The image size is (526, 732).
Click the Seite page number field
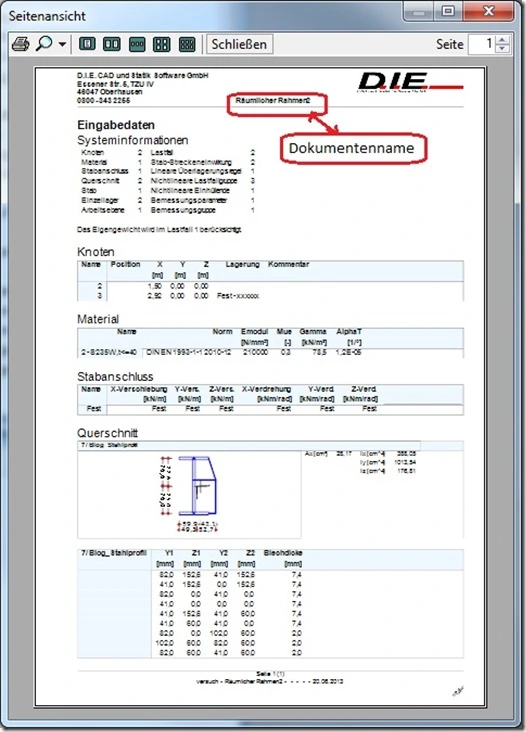point(482,44)
